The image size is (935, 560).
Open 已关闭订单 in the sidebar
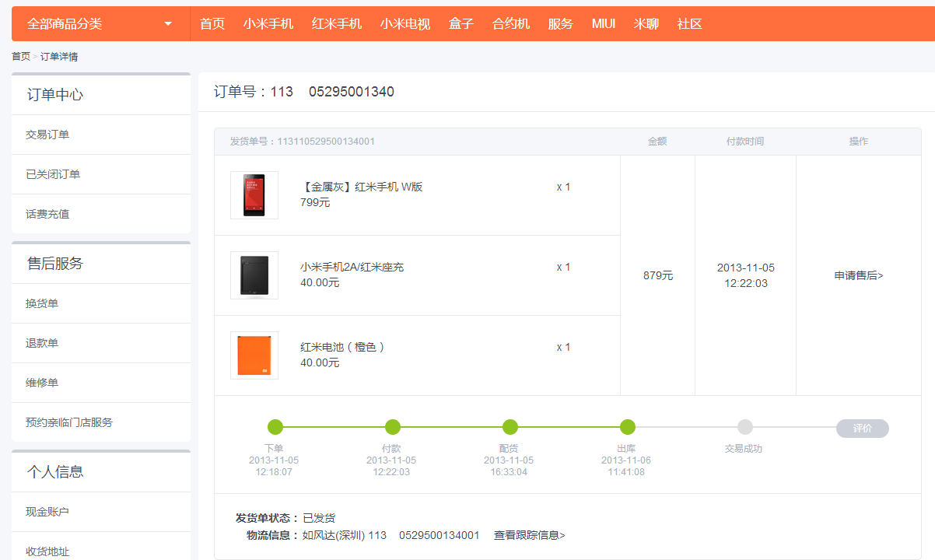pos(53,174)
